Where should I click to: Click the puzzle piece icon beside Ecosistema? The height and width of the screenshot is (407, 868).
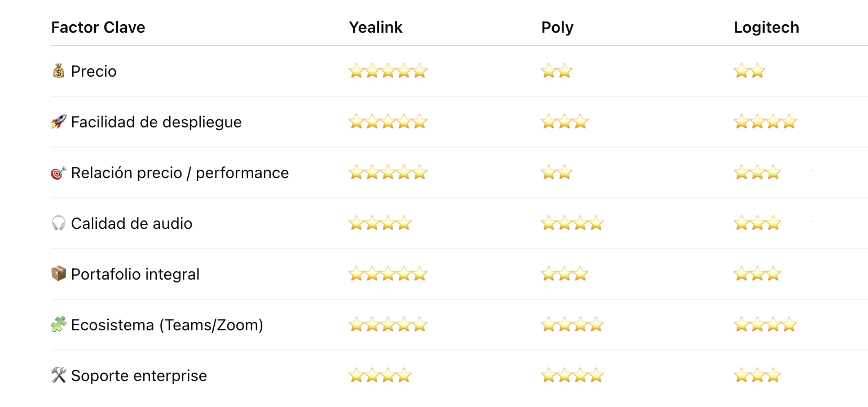[59, 325]
